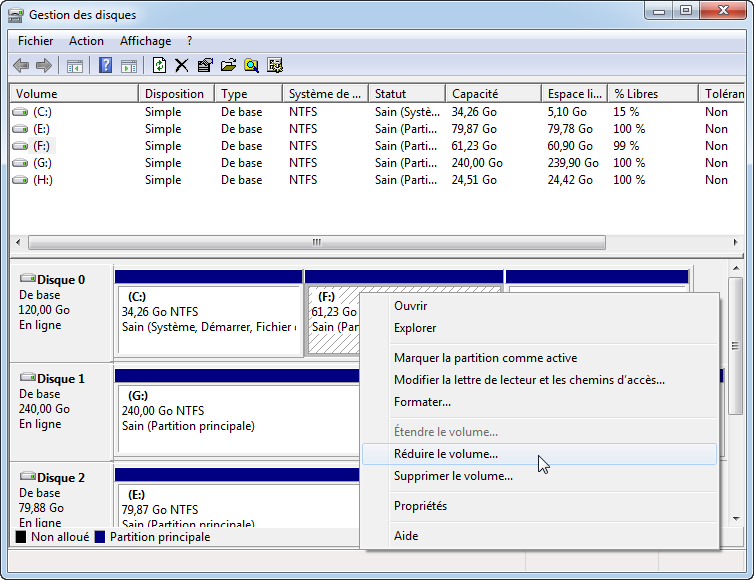Select the (C:) partition on Disque 0
The image size is (754, 580).
click(208, 320)
